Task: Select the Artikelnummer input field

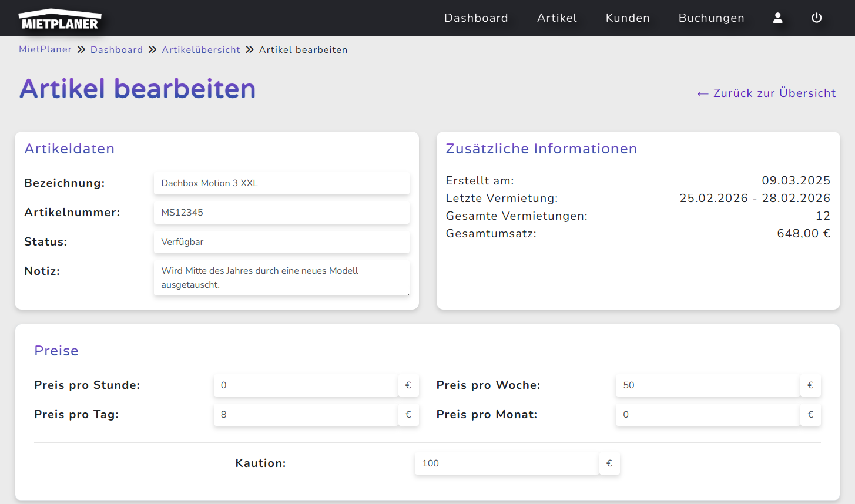Action: click(281, 213)
